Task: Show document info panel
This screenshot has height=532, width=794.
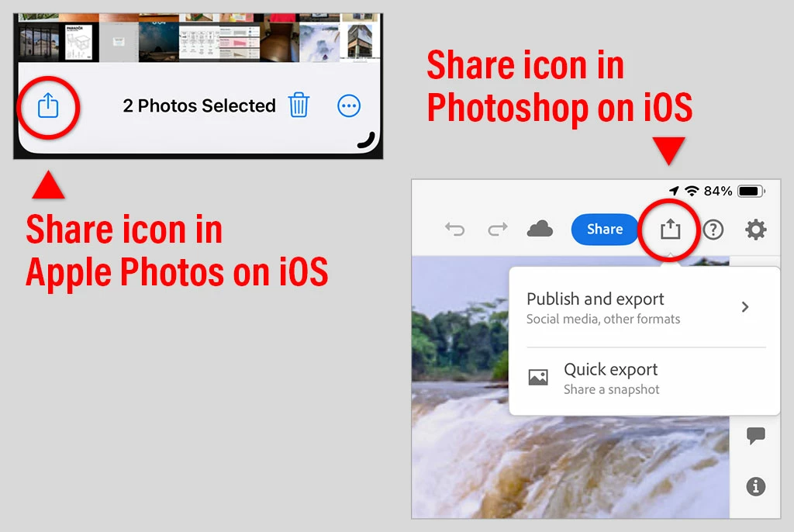Action: click(755, 486)
